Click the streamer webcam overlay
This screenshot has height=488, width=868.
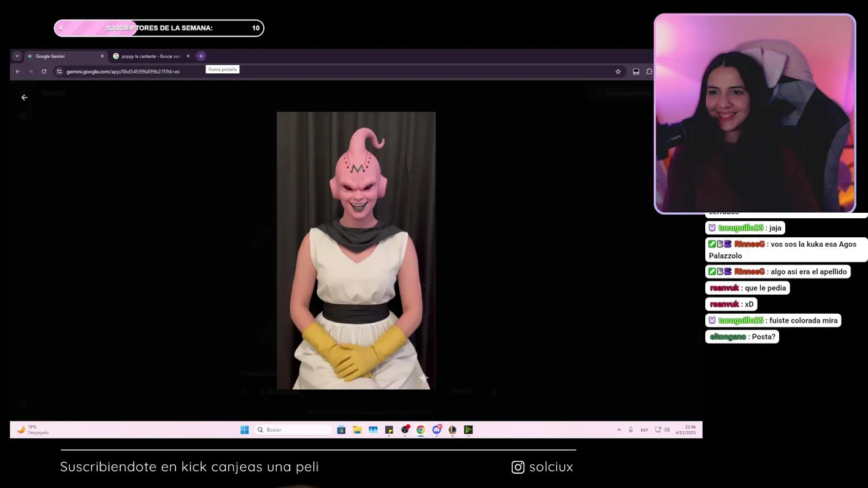pyautogui.click(x=755, y=114)
